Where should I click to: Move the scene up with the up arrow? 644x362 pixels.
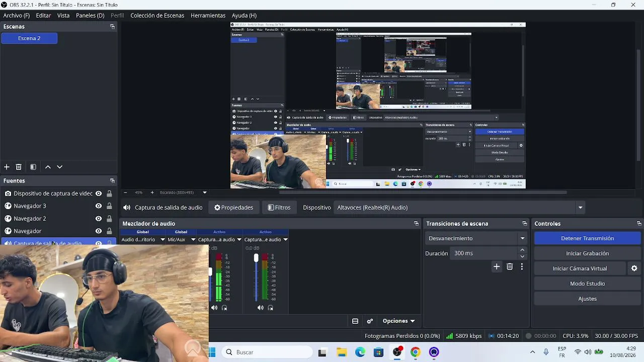48,167
